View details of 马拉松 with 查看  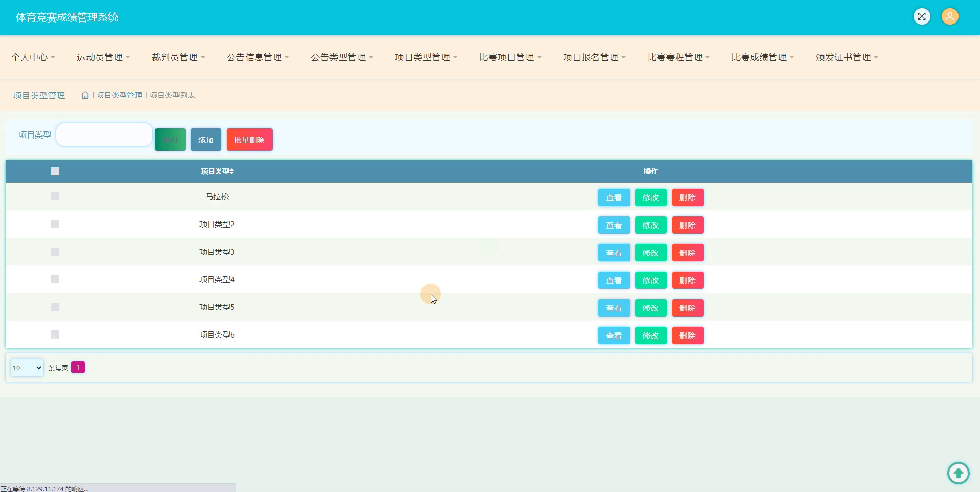[x=614, y=197]
